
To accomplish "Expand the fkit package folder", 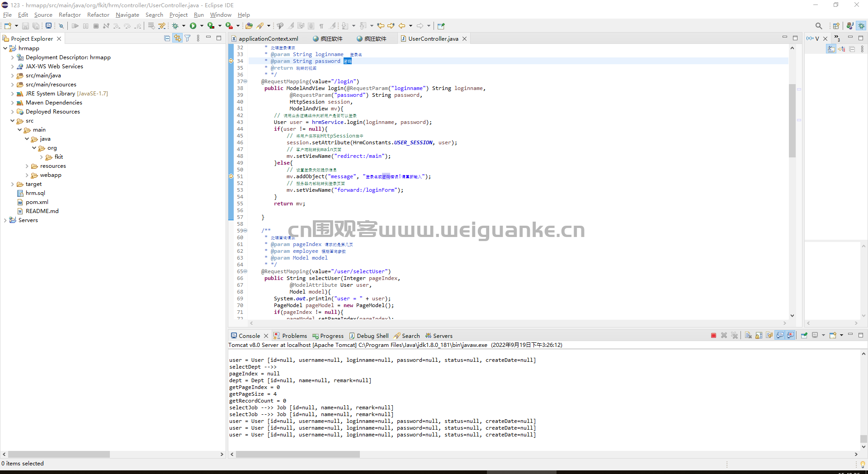I will pos(41,157).
